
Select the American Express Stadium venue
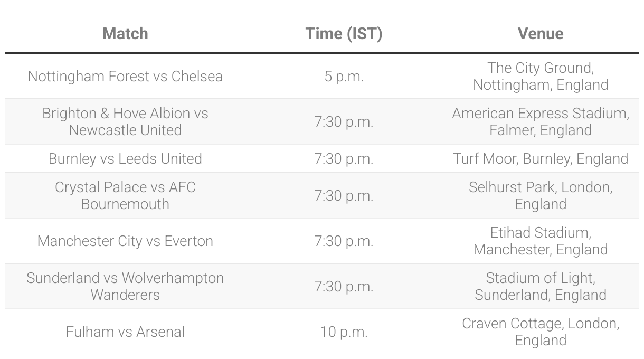point(541,121)
